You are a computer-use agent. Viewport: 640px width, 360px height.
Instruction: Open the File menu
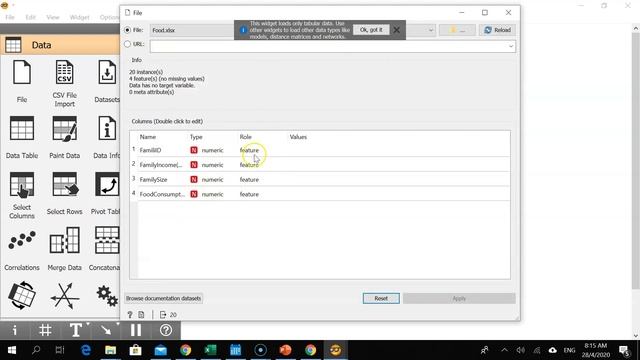click(x=10, y=17)
